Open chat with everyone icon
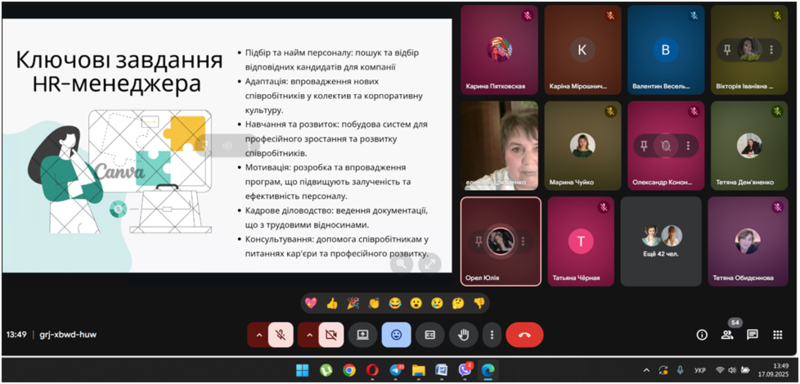The height and width of the screenshot is (384, 800). (752, 335)
